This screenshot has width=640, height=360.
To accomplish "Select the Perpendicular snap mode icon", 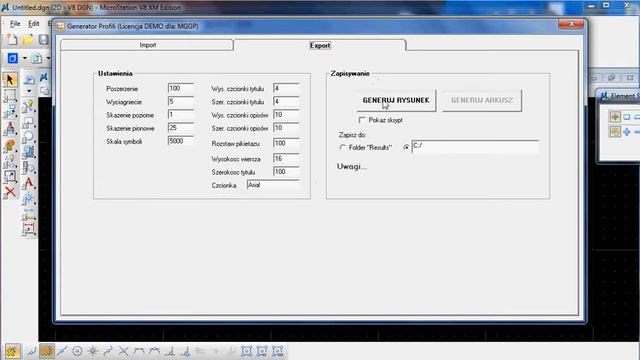I will pos(170,351).
